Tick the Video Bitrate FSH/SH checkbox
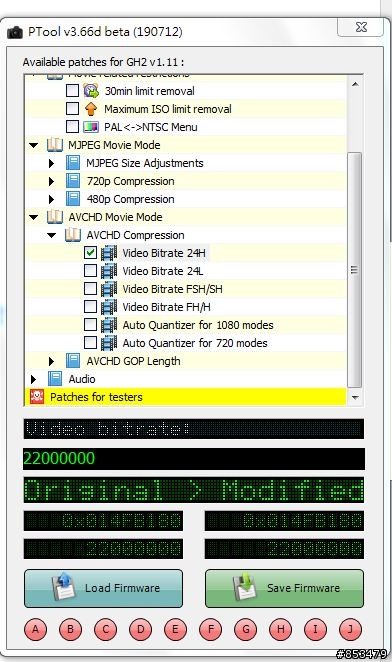The width and height of the screenshot is (392, 662). click(x=90, y=288)
